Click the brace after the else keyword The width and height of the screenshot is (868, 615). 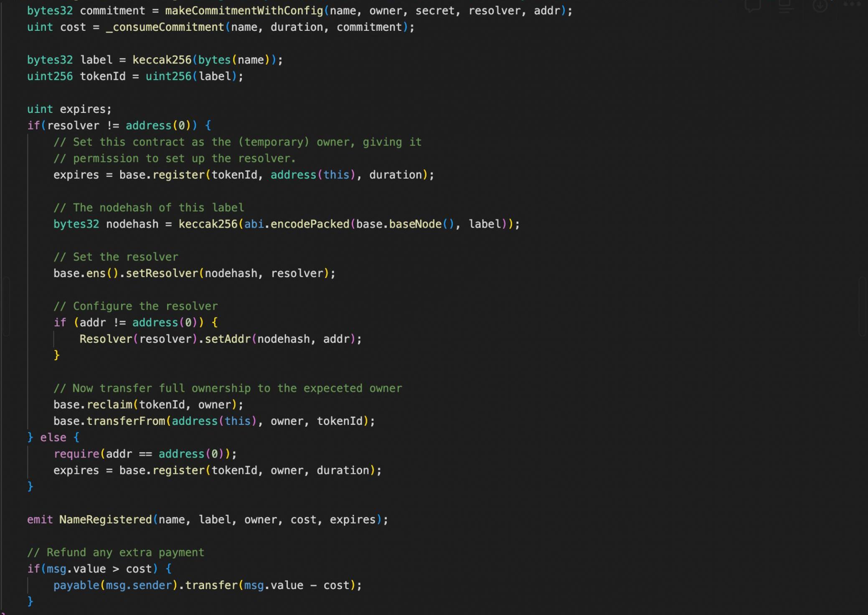pos(76,437)
